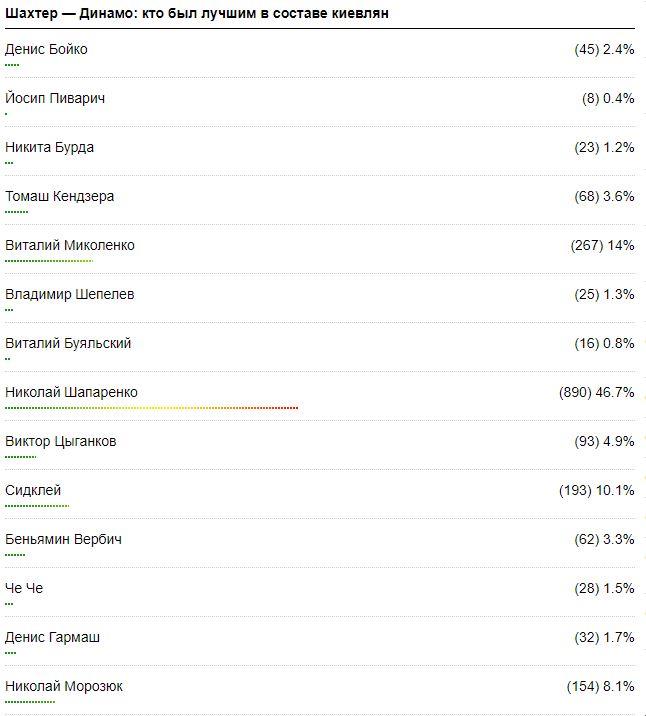Choose Томаш Кендзера in the poll
The image size is (646, 716).
point(60,196)
